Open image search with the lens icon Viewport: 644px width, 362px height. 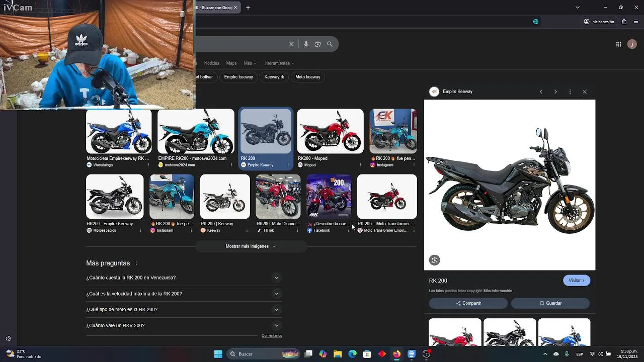click(x=318, y=44)
